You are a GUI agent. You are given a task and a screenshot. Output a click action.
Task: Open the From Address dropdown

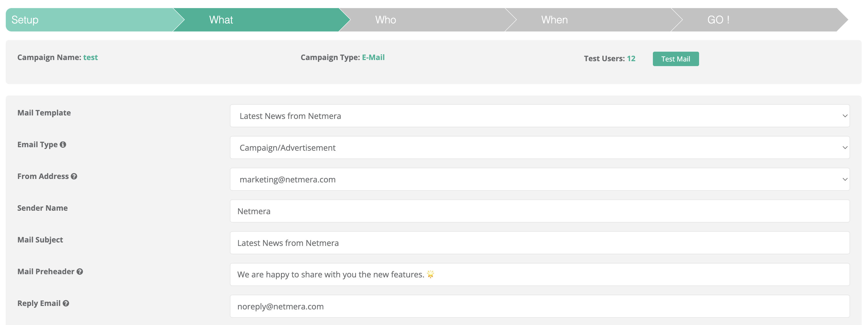[539, 179]
